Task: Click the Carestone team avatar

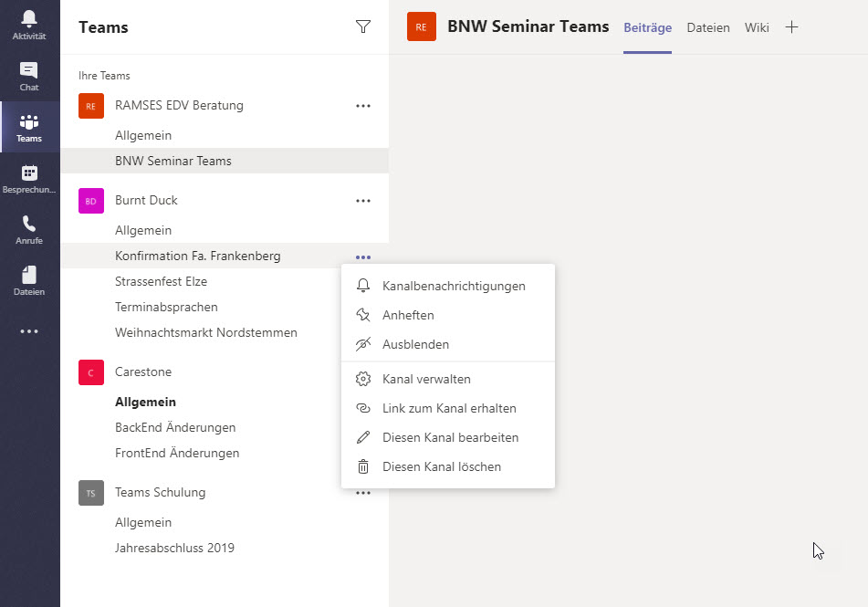Action: (90, 372)
